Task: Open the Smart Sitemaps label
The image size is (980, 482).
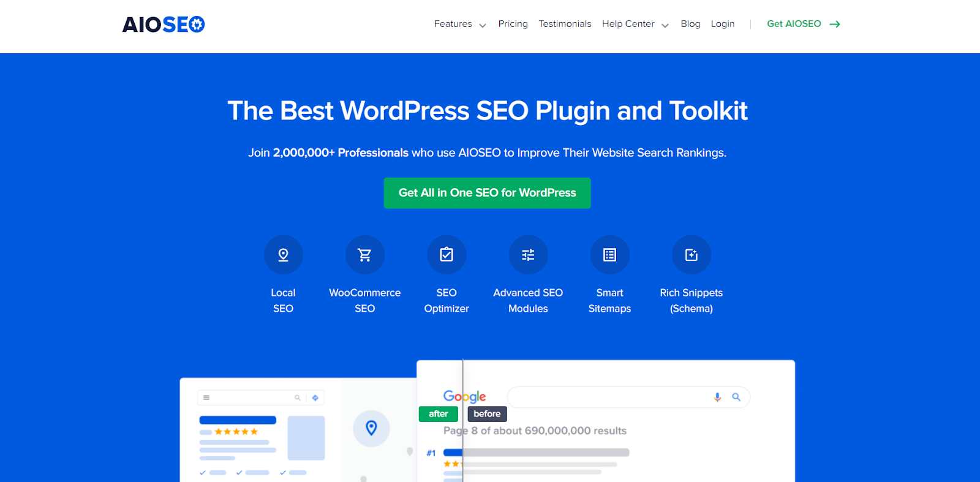Action: [x=610, y=301]
